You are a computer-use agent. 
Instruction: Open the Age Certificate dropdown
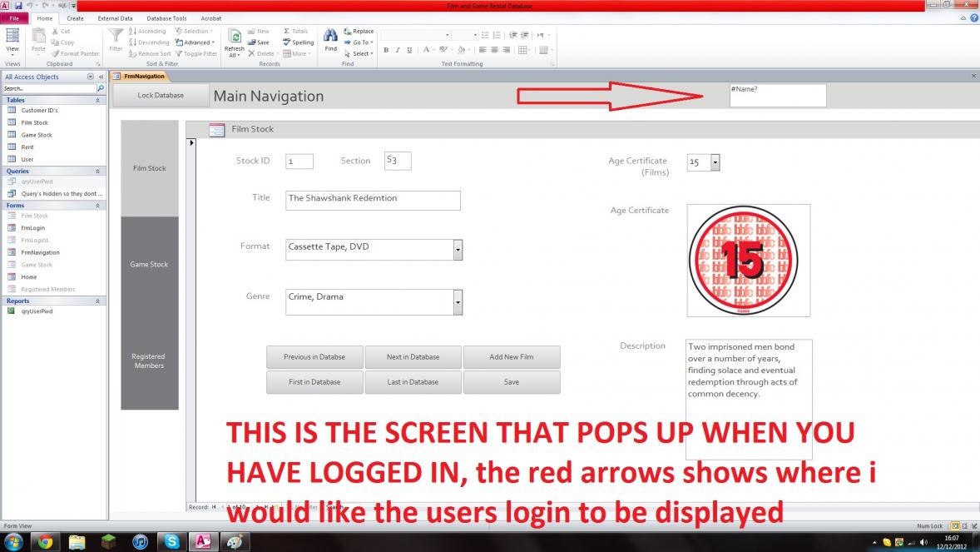point(715,162)
